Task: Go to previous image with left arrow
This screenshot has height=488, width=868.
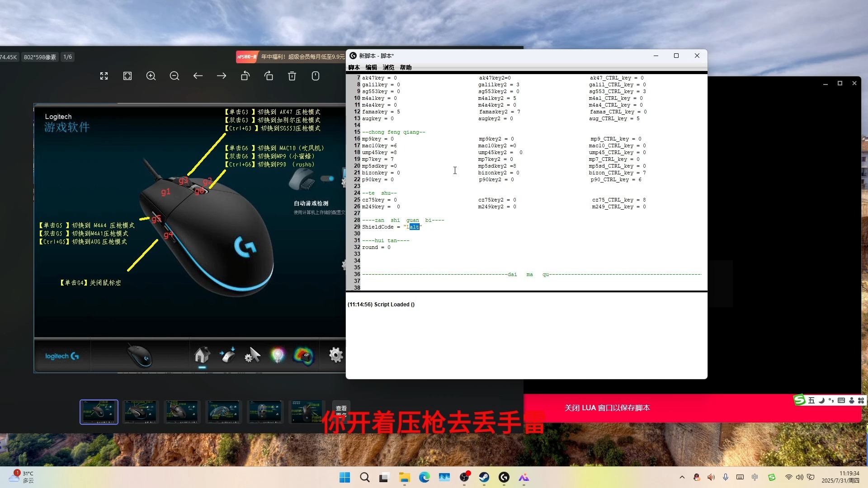Action: (198, 76)
